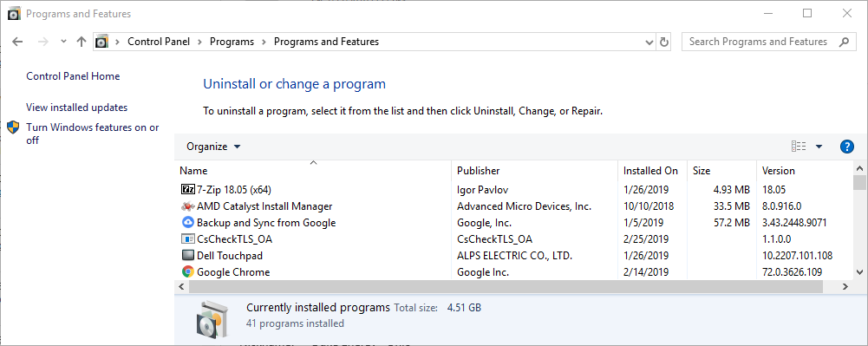The height and width of the screenshot is (346, 868).
Task: Go up one level with up arrow
Action: (x=82, y=42)
